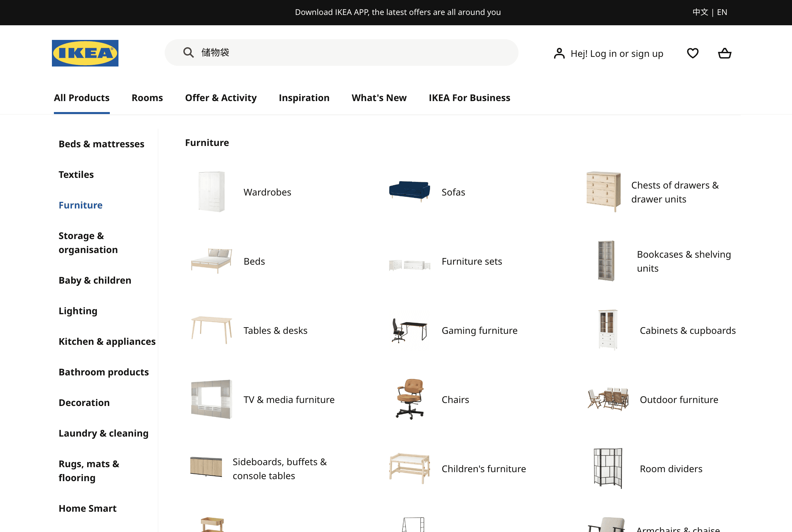Click the orange office chair image

coord(410,399)
